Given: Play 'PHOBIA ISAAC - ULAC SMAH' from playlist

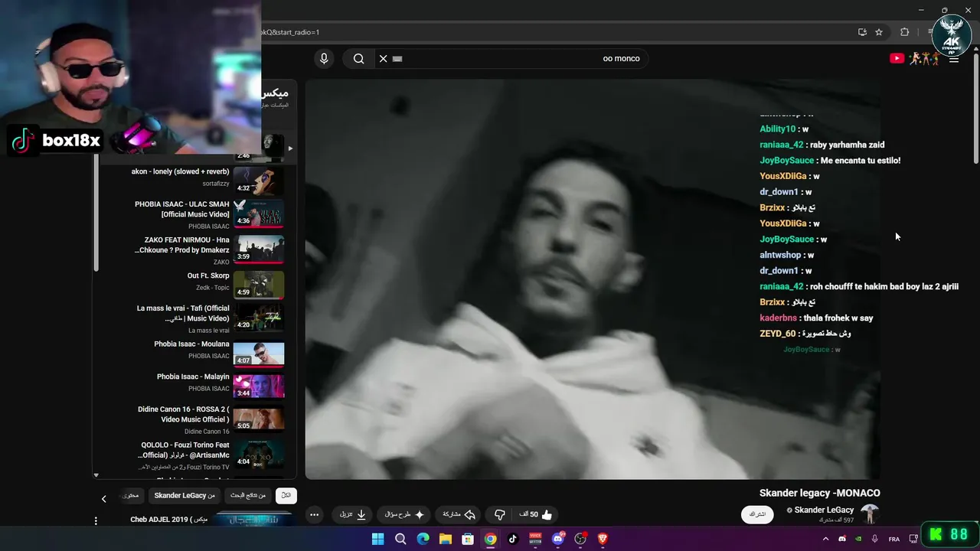Looking at the screenshot, I should tap(182, 210).
